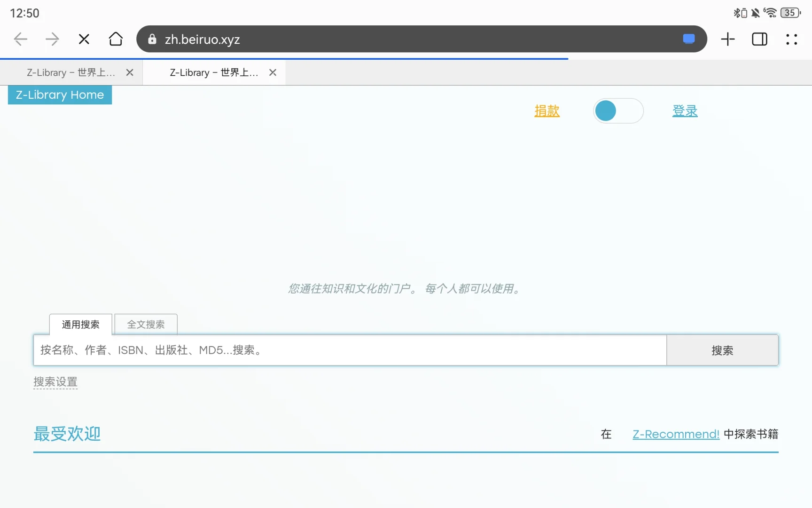Open the browser four-dot menu
The width and height of the screenshot is (812, 508).
(792, 39)
